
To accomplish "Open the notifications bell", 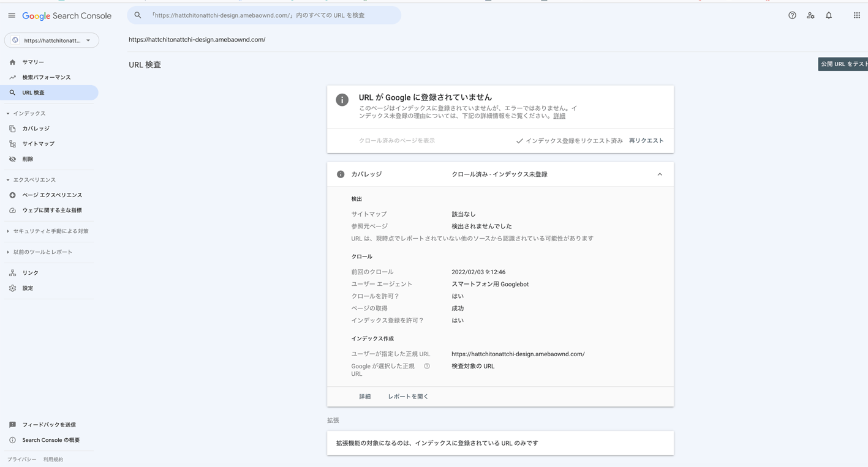I will click(829, 15).
